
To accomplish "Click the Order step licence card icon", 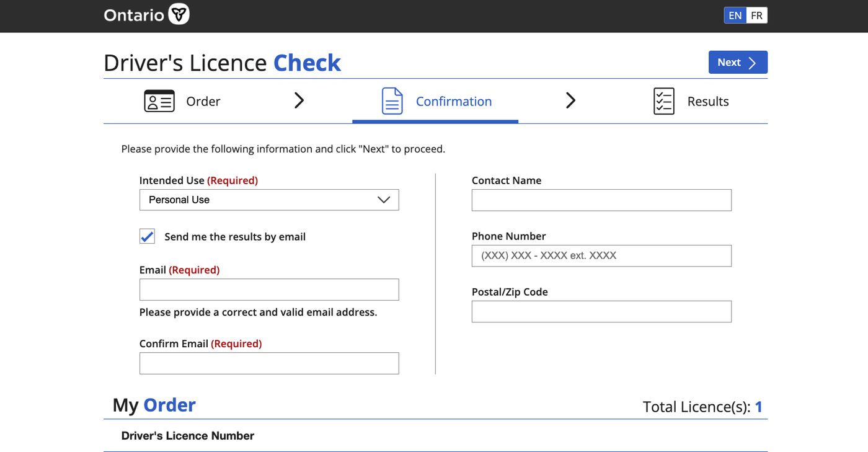I will tap(159, 101).
